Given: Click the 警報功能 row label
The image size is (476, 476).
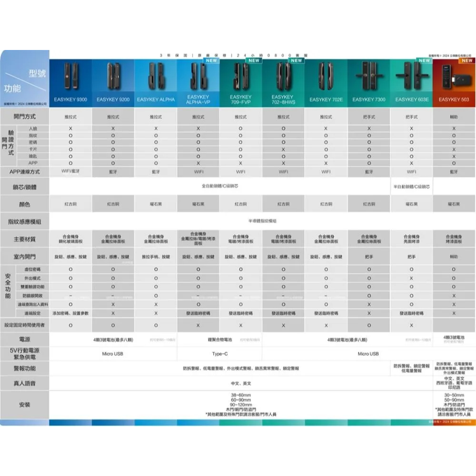Looking at the screenshot, I should pos(25,368).
